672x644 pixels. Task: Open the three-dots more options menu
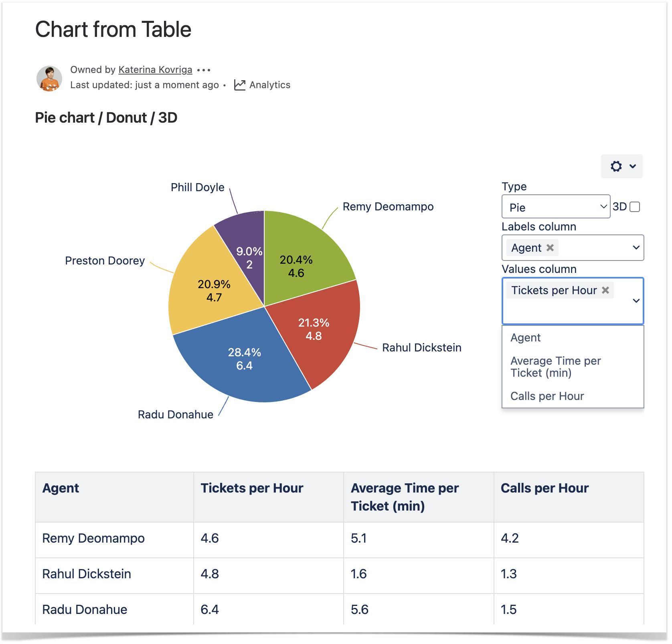(204, 70)
